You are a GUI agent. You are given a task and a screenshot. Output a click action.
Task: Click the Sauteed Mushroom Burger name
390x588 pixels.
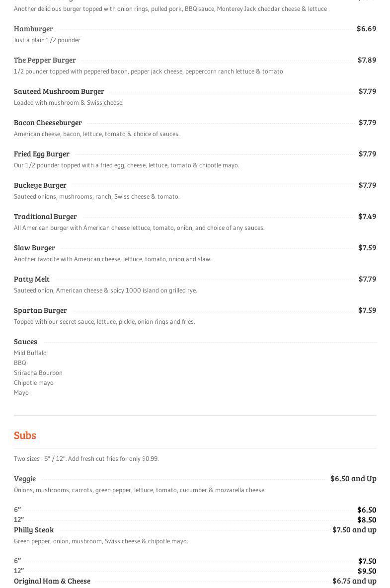pos(59,91)
